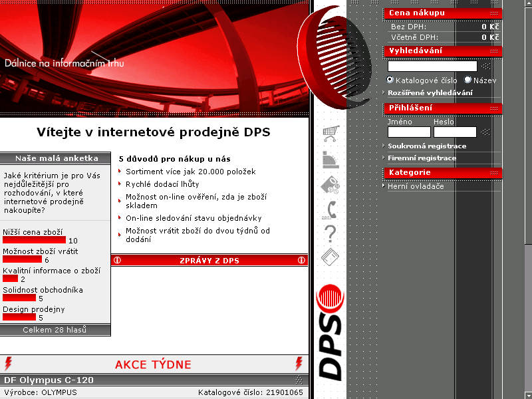
Task: Select the Katalogové číslo radio button
Action: 390,80
